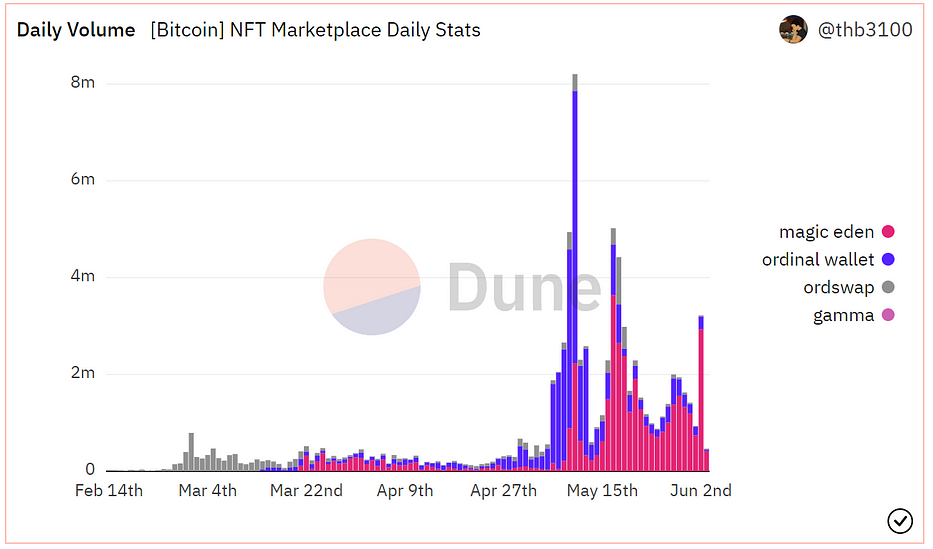Viewport: 933px width, 549px height.
Task: Click the 0 y-axis label
Action: tap(90, 470)
